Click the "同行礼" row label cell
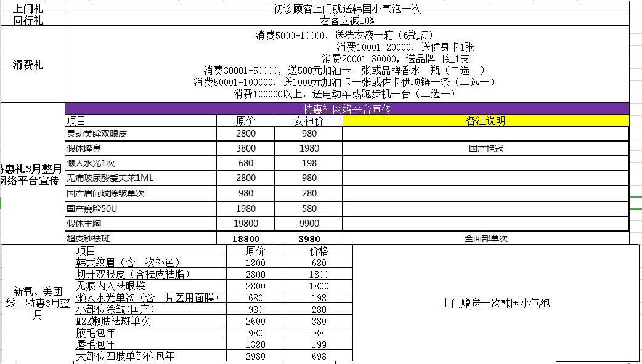 [x=32, y=20]
